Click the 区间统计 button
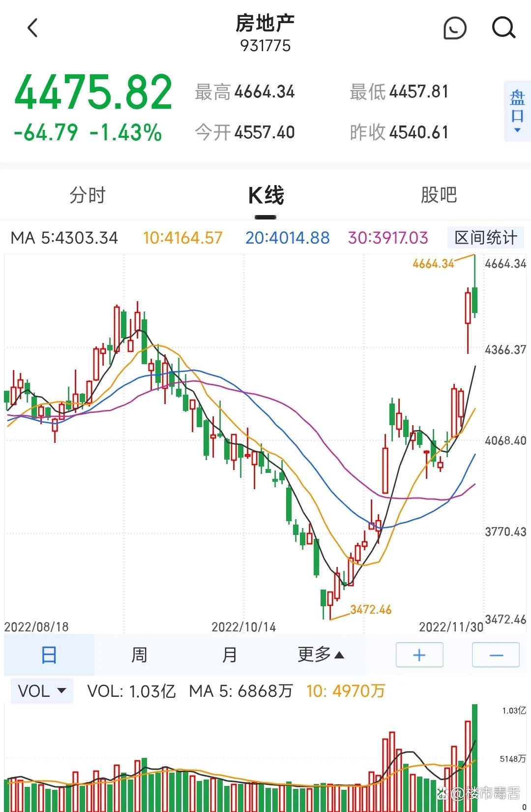Screen dimensions: 531x812 click(x=485, y=238)
